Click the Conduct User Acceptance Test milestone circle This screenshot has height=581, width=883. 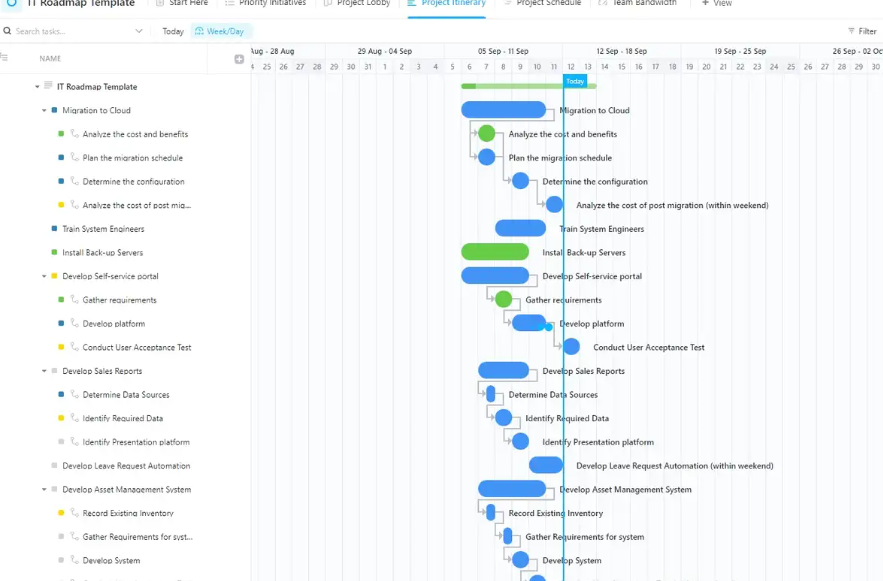point(572,347)
